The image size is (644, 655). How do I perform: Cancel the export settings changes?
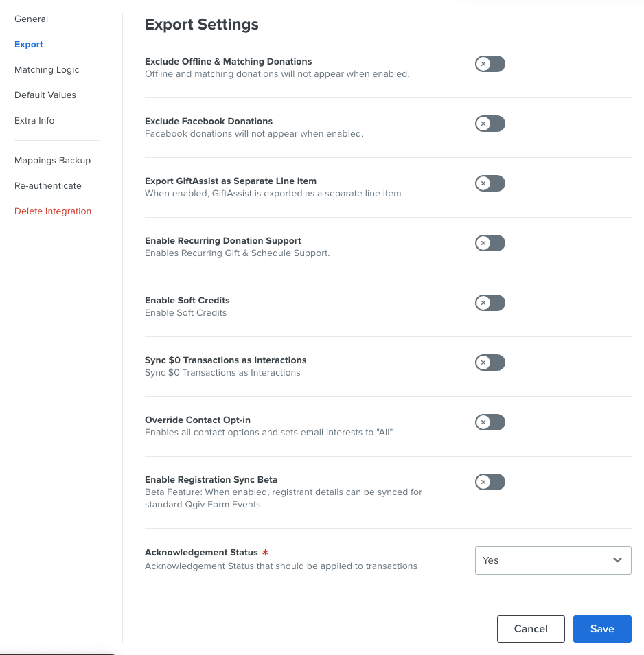[531, 629]
